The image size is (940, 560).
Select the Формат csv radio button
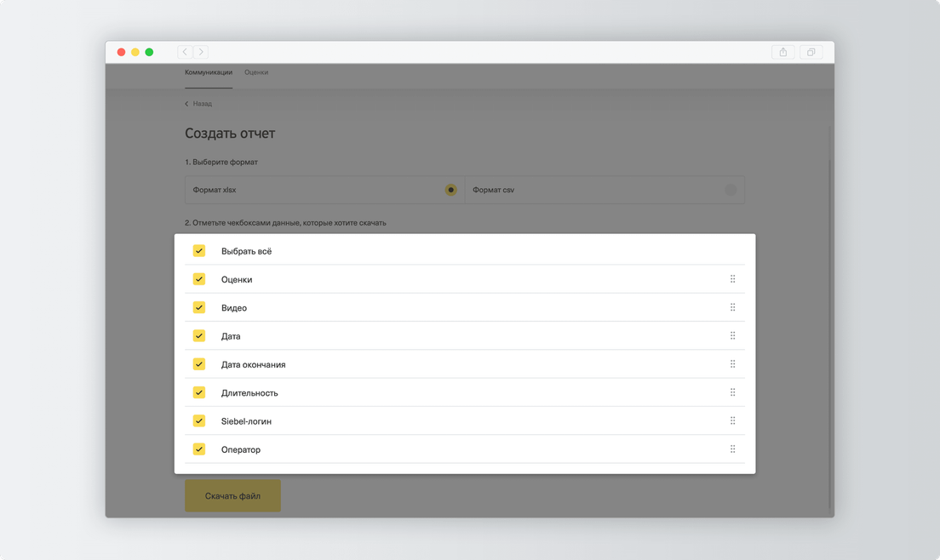[731, 190]
